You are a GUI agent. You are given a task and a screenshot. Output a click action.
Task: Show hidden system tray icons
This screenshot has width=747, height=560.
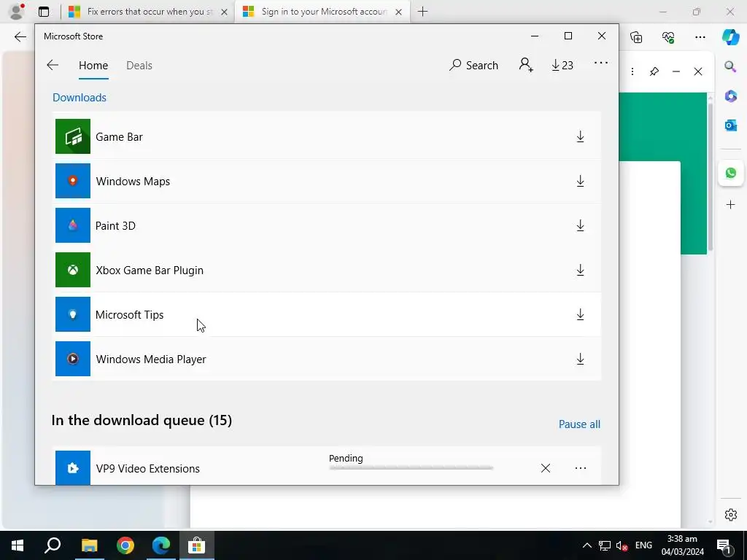click(587, 545)
